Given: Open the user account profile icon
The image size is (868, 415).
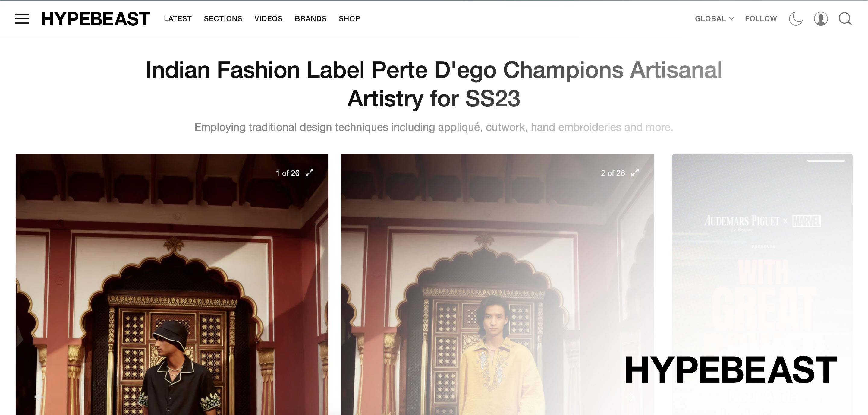Looking at the screenshot, I should coord(821,19).
